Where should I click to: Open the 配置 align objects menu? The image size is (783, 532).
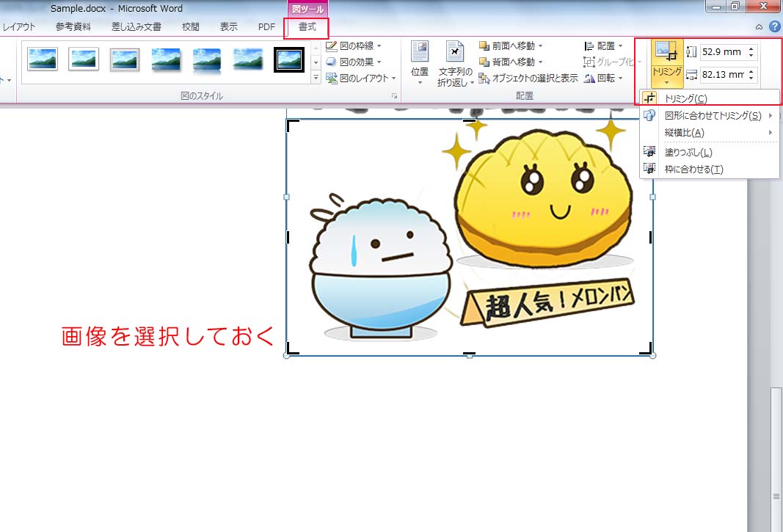tap(603, 46)
